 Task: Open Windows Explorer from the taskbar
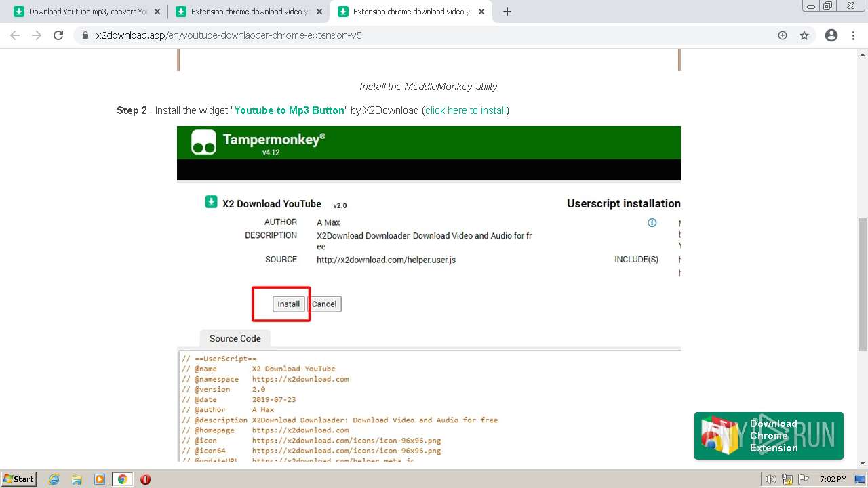77,479
